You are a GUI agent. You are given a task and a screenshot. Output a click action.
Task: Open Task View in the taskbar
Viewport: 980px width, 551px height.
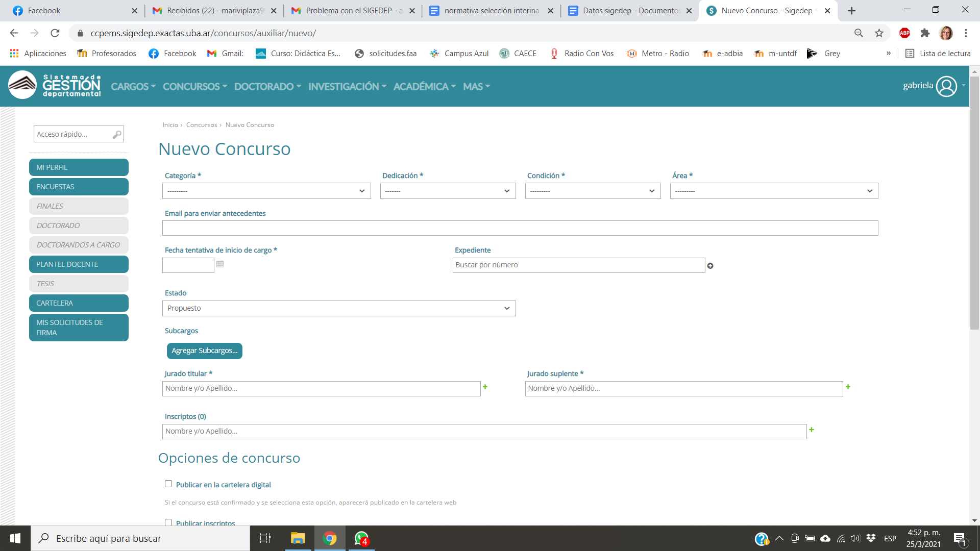[x=265, y=538]
